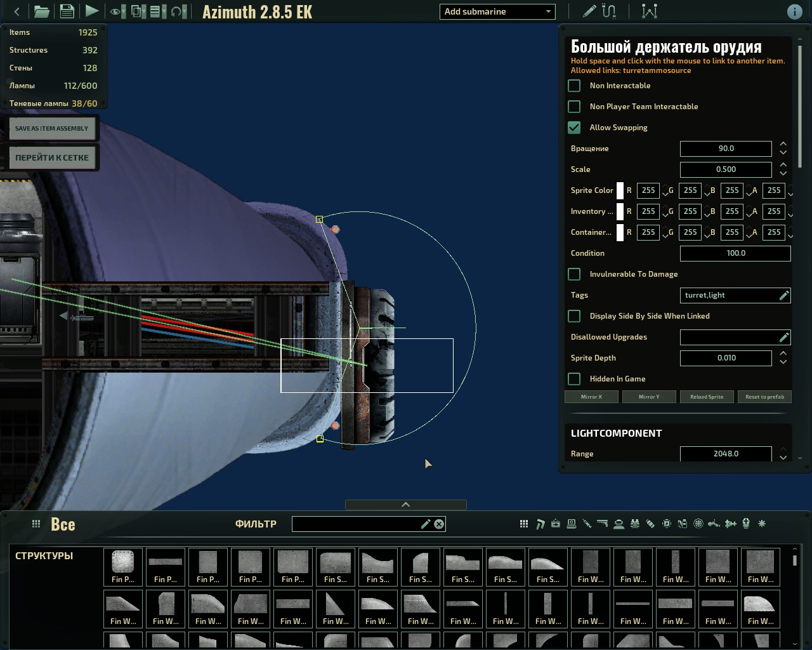Viewport: 812px width, 650px height.
Task: Start test run with the play icon
Action: pyautogui.click(x=92, y=11)
